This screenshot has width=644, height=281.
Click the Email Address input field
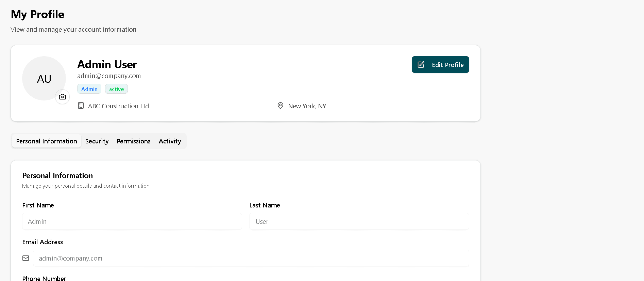pos(251,258)
